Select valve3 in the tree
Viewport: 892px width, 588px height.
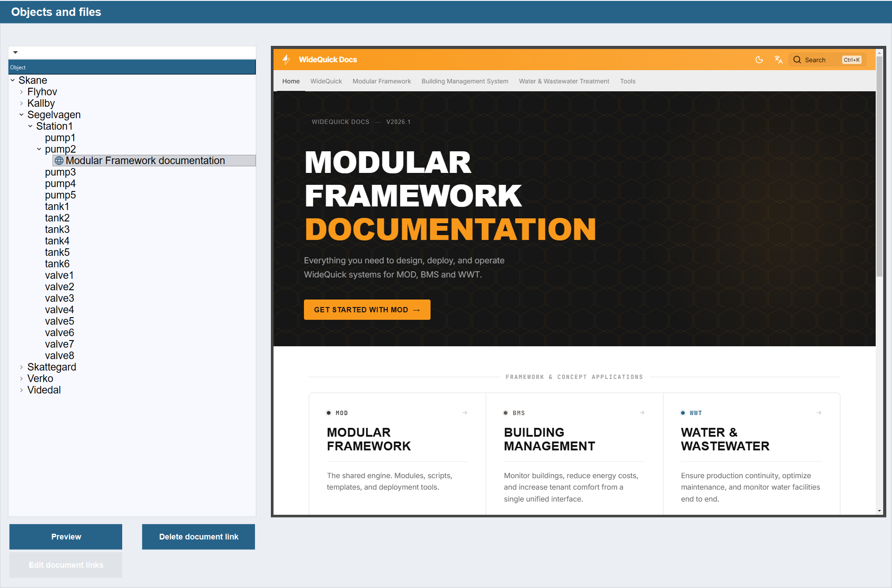coord(59,298)
